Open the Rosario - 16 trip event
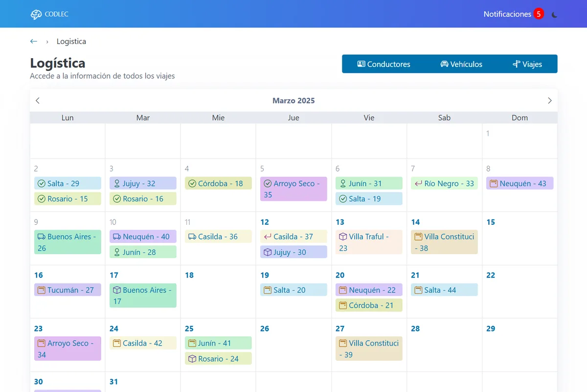Image resolution: width=587 pixels, height=392 pixels. (x=143, y=199)
